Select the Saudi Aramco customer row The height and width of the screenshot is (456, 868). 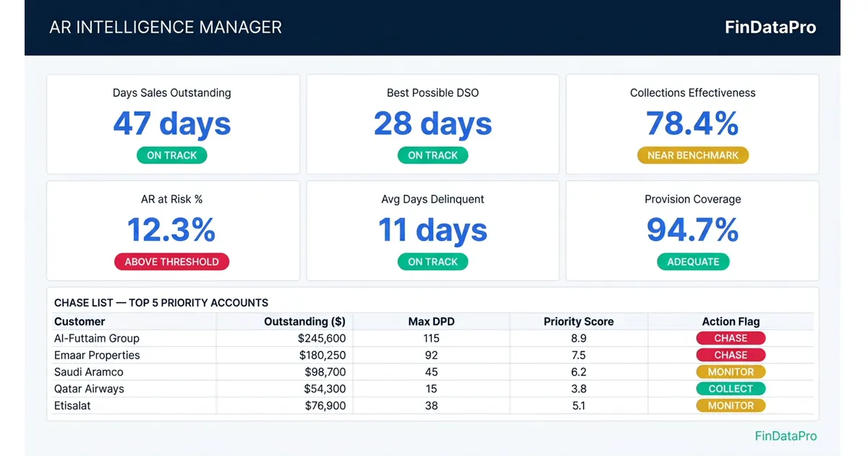click(x=433, y=372)
